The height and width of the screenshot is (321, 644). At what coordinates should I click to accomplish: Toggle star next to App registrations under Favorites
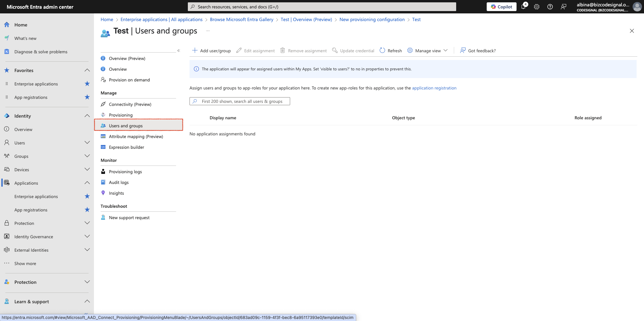point(87,97)
